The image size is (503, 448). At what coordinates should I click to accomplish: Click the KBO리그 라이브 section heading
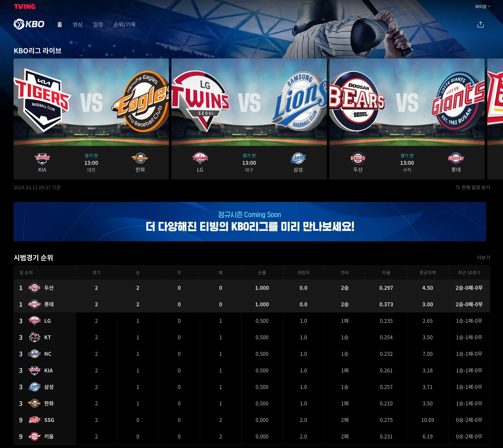click(x=37, y=51)
